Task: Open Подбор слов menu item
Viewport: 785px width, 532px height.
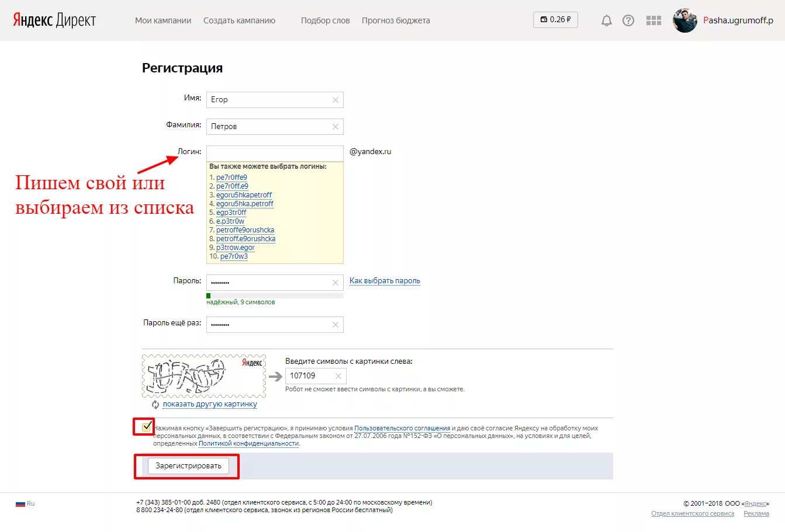Action: pos(325,20)
